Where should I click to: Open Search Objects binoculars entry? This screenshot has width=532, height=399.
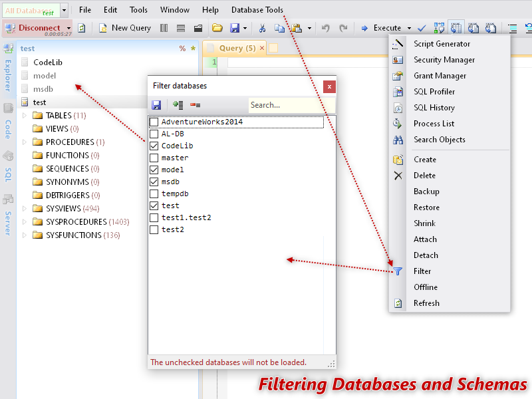tap(440, 140)
